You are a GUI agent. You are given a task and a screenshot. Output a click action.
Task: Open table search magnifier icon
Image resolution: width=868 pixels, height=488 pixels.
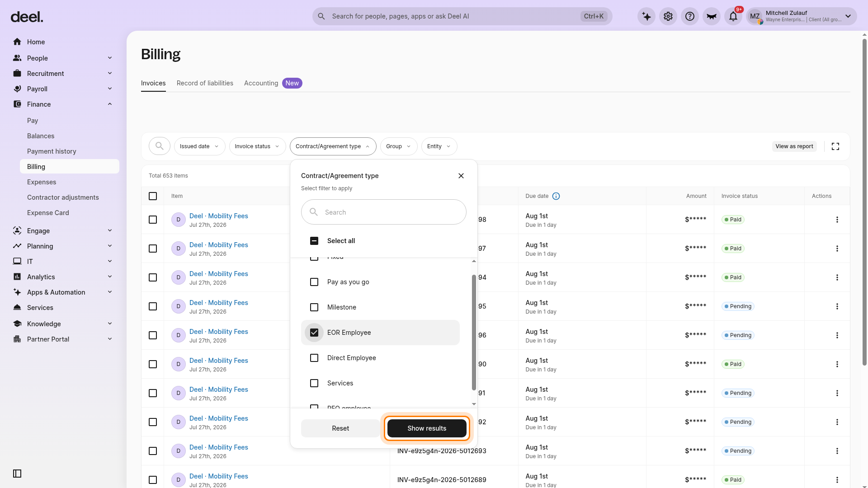160,146
